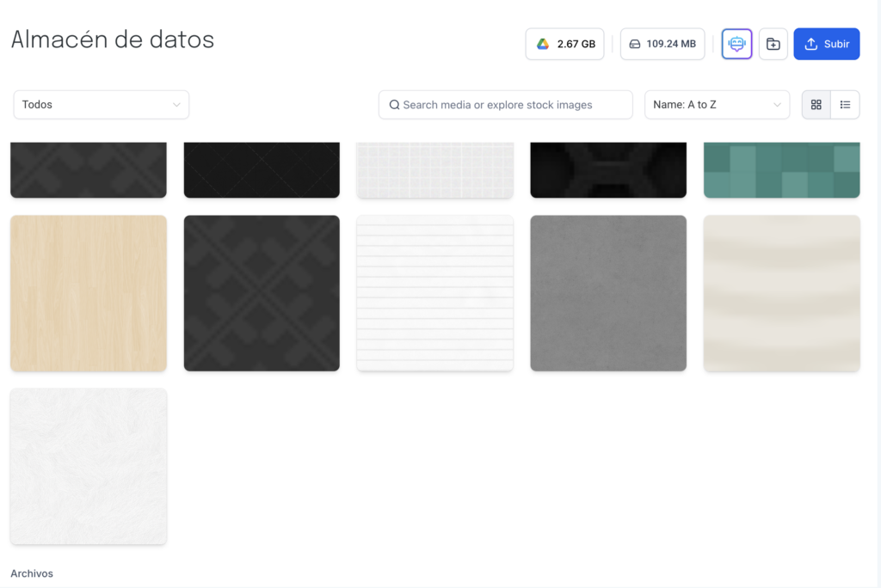
Task: Select the large dark crosshatch pattern thumbnail
Action: (262, 293)
